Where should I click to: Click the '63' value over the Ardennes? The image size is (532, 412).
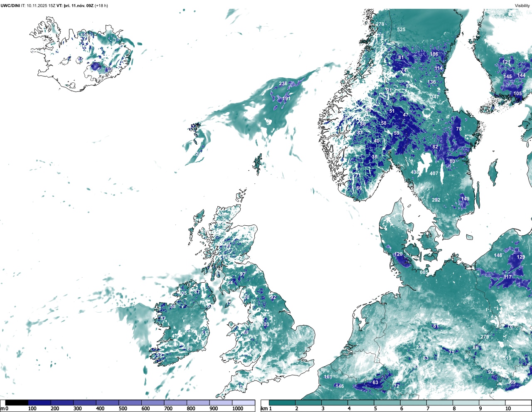(375, 382)
